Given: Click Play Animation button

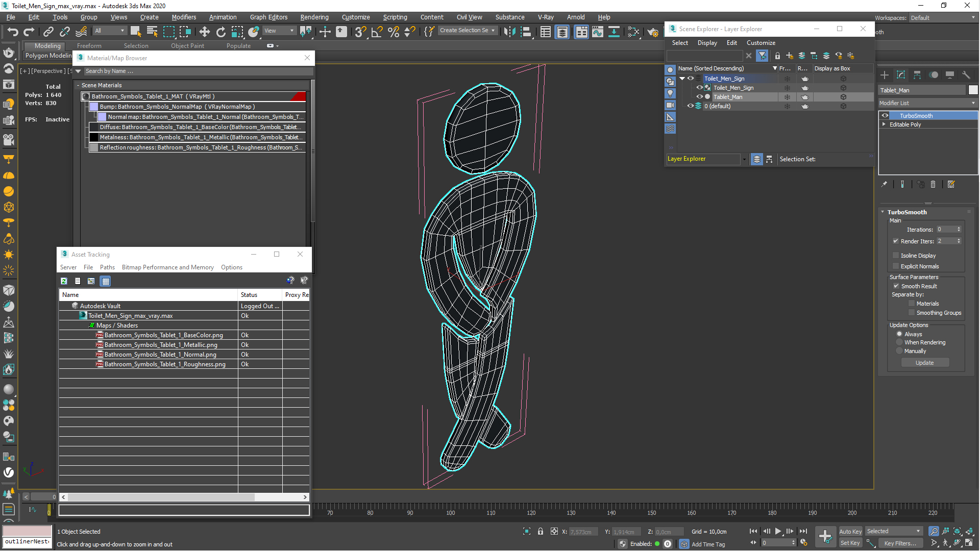Looking at the screenshot, I should pyautogui.click(x=778, y=532).
